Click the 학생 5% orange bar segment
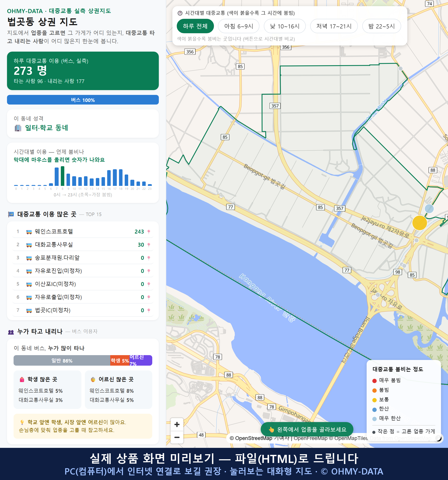The height and width of the screenshot is (480, 448). pos(120,360)
